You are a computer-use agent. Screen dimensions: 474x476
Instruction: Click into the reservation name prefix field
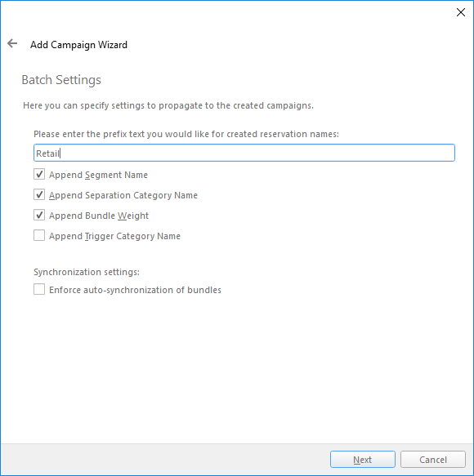click(244, 153)
